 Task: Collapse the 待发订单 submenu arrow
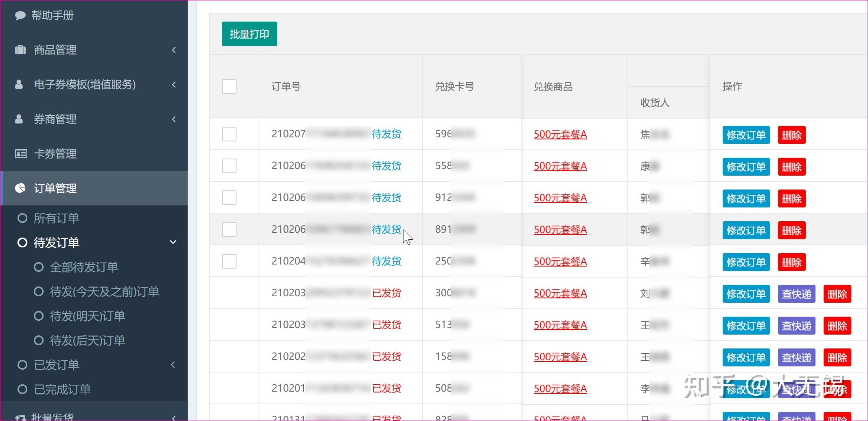tap(173, 242)
